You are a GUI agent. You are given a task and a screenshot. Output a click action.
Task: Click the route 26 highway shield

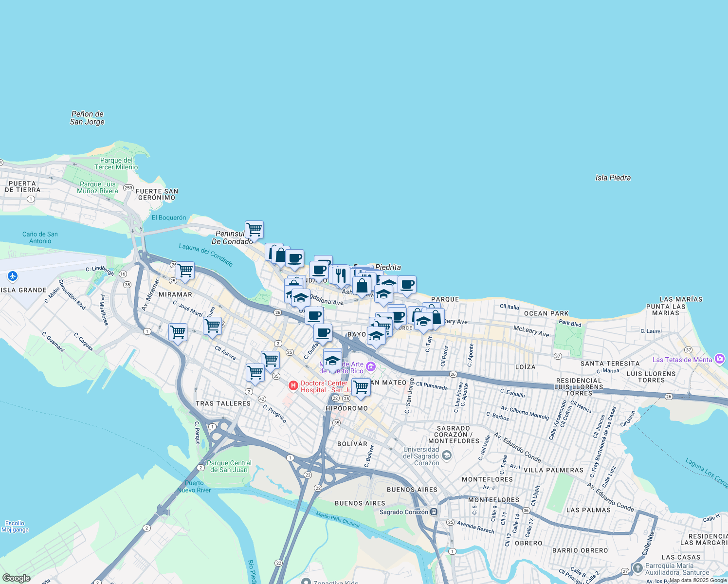tap(278, 312)
